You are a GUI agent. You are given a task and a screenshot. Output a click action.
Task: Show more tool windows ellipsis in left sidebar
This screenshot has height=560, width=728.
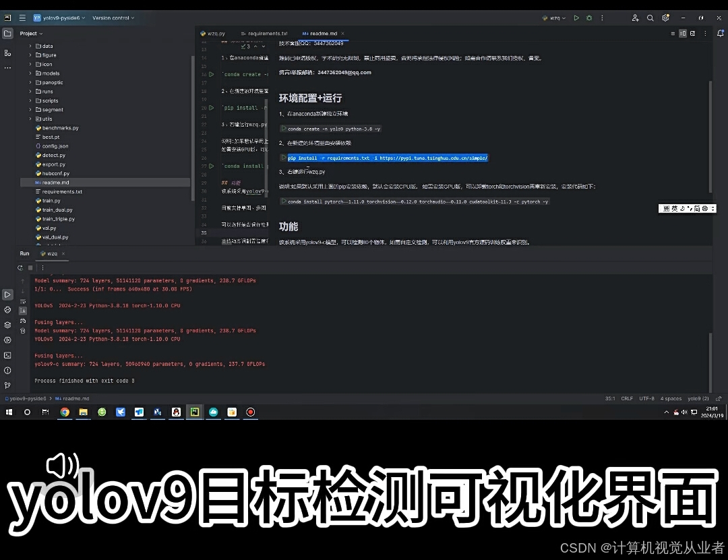(7, 68)
